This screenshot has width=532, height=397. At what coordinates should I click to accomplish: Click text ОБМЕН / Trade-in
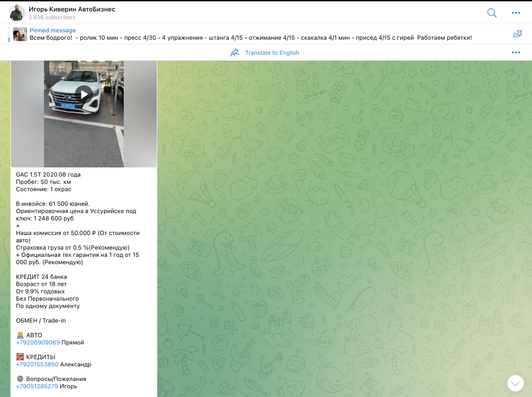point(41,321)
